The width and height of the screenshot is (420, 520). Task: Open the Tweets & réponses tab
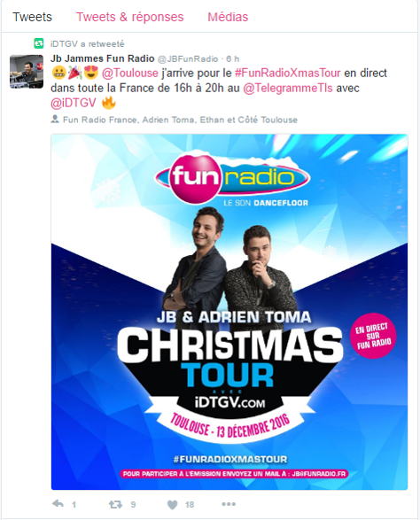pyautogui.click(x=129, y=17)
